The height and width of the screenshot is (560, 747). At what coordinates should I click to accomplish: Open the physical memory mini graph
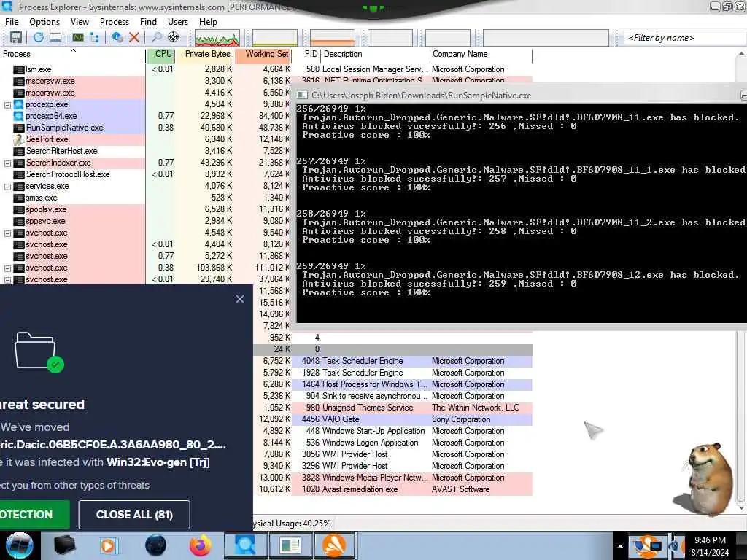[333, 38]
